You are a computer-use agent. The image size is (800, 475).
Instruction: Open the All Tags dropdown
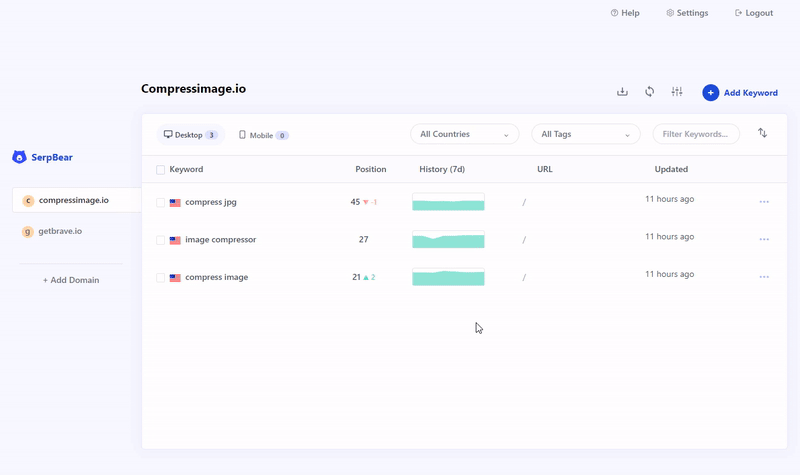pyautogui.click(x=586, y=134)
